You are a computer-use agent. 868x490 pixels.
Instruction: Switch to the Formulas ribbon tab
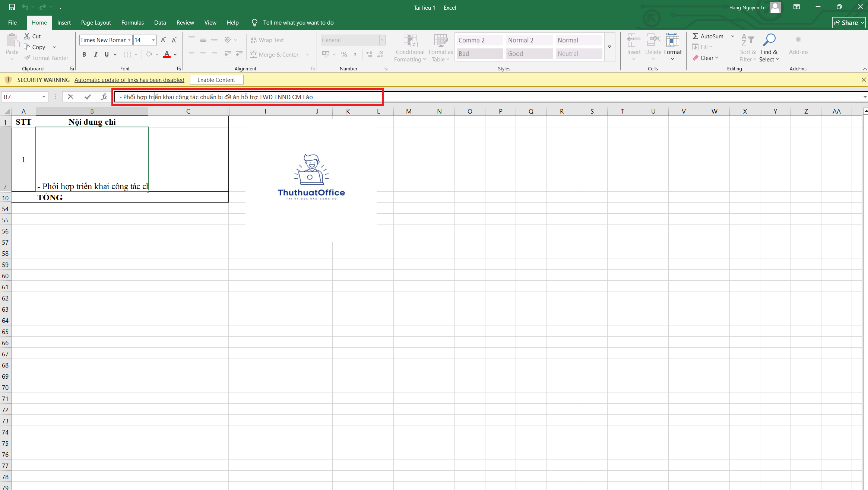[x=132, y=23]
